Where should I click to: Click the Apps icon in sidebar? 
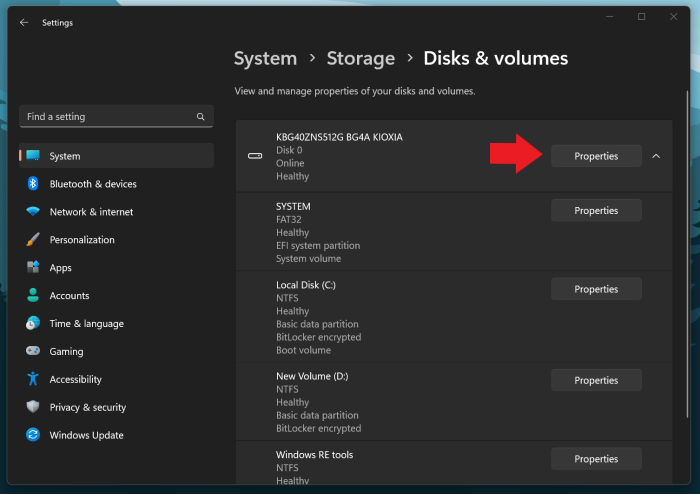[x=33, y=267]
